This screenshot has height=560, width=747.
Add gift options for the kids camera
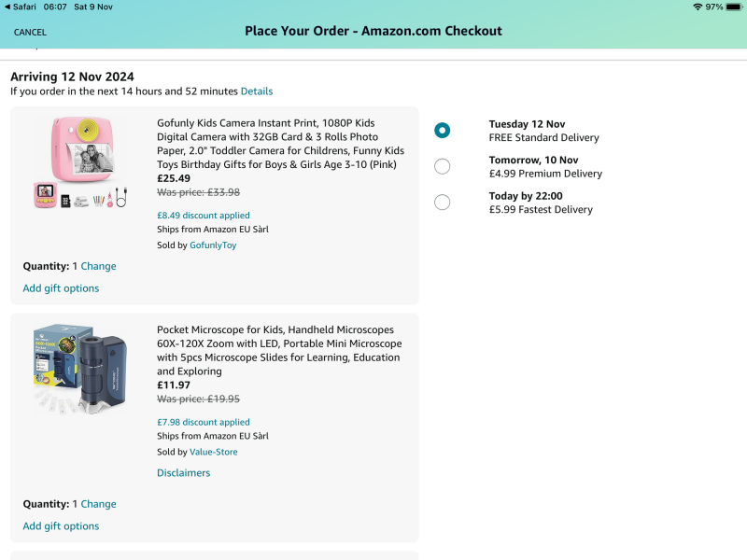[61, 288]
